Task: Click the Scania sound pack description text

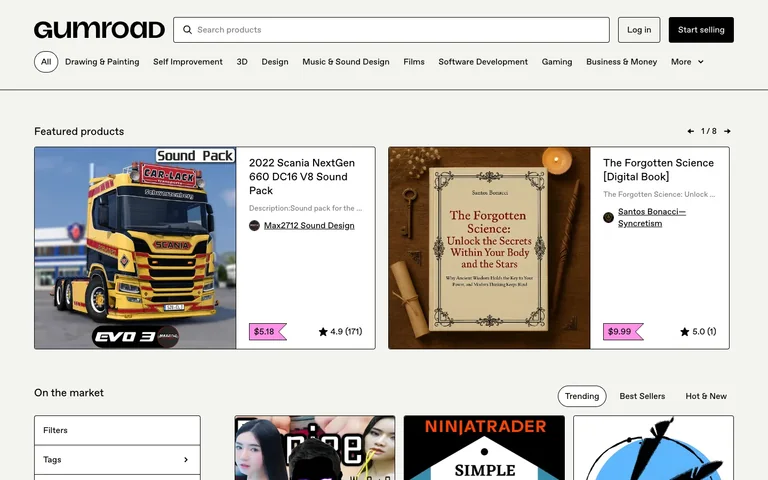Action: 306,208
